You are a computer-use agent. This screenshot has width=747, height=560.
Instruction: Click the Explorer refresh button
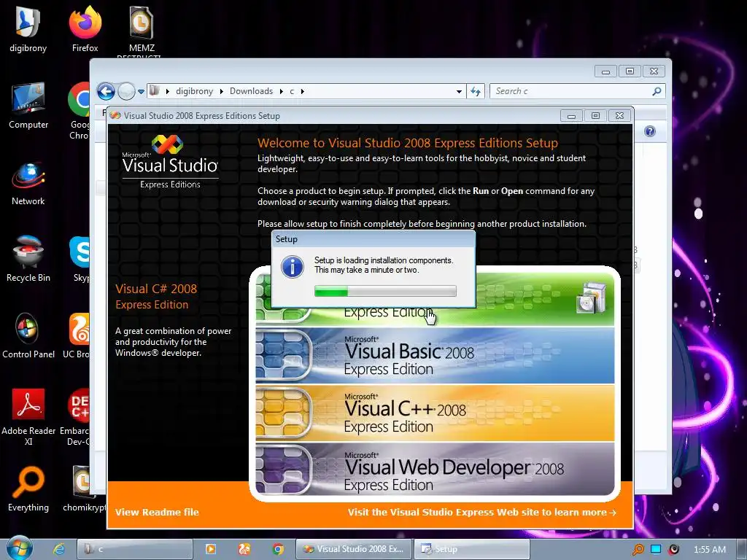pyautogui.click(x=476, y=91)
